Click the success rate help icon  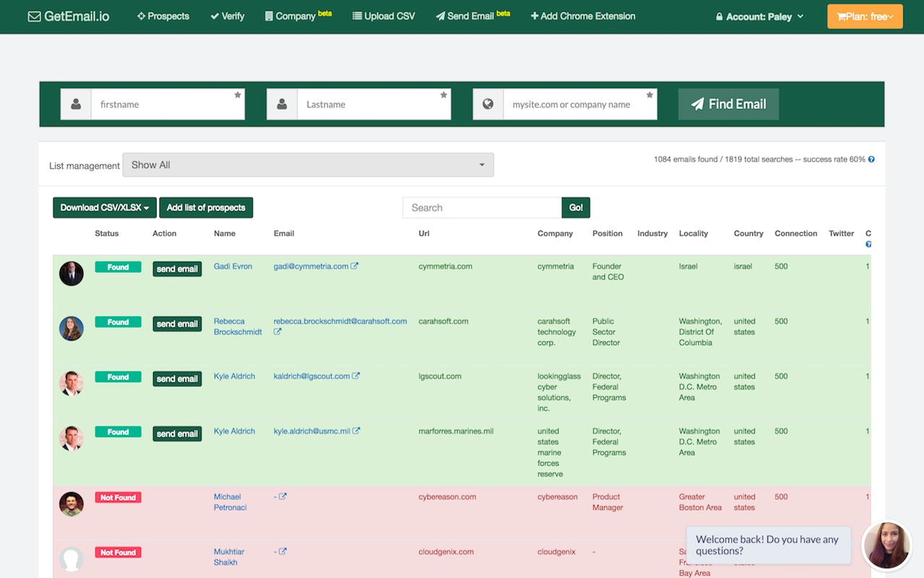(871, 159)
